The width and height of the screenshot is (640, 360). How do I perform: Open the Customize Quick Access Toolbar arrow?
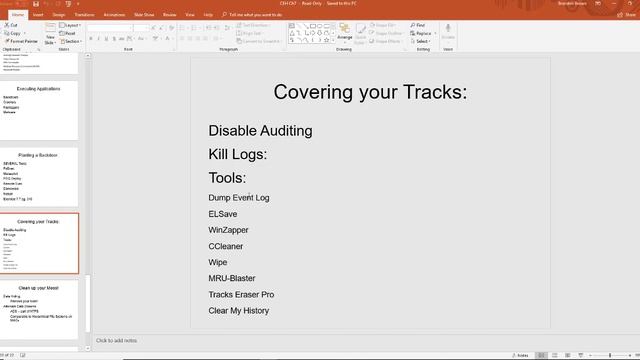click(x=78, y=4)
